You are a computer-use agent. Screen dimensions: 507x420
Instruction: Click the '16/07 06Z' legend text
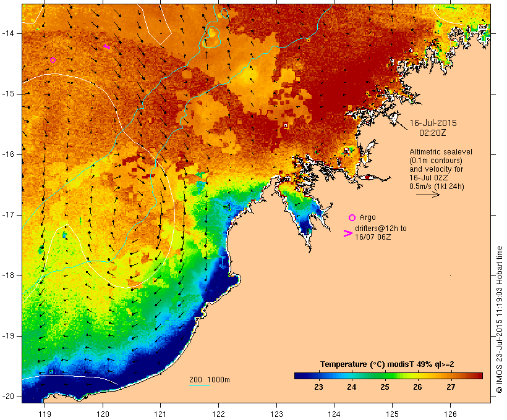pos(372,237)
